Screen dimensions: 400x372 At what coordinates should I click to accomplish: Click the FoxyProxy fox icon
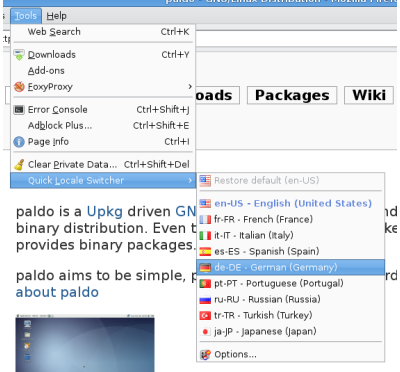[x=19, y=87]
